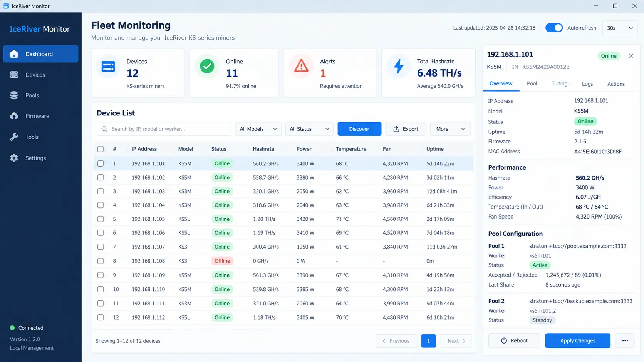Screen dimensions: 644x362
Task: Expand the More actions dropdown
Action: pyautogui.click(x=450, y=129)
